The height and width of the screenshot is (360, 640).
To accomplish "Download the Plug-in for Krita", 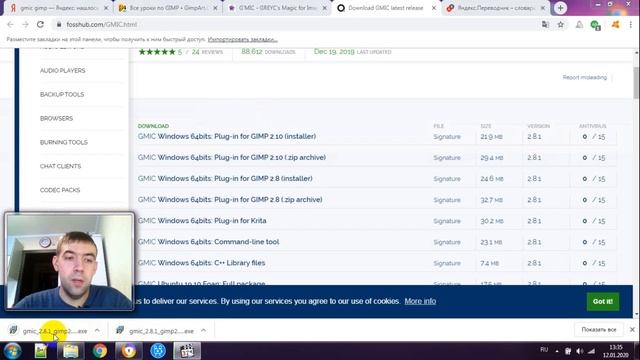I will [202, 221].
